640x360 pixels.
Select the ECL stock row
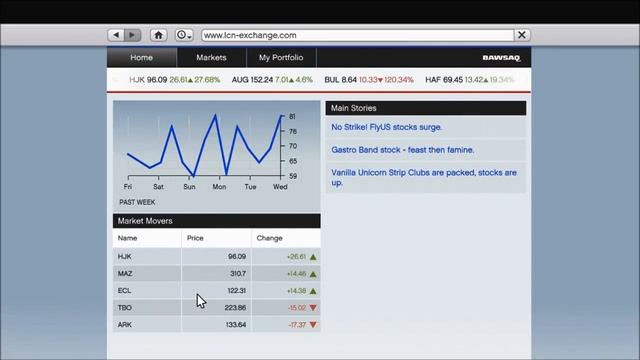click(216, 291)
